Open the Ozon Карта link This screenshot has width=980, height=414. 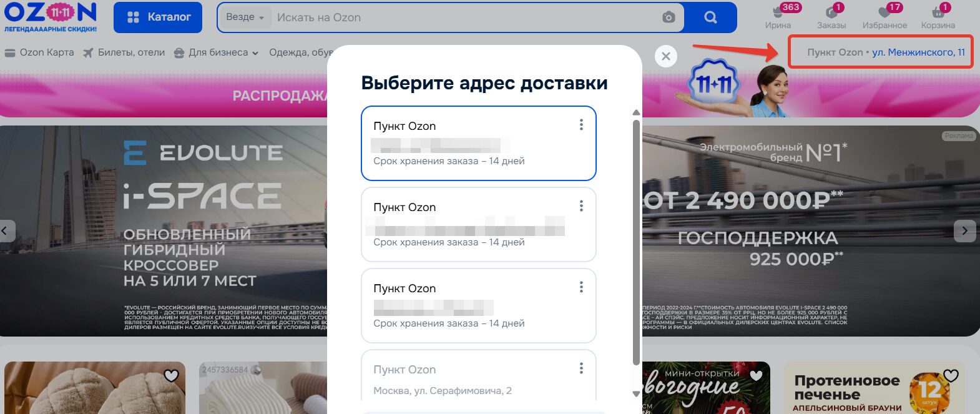pos(39,52)
